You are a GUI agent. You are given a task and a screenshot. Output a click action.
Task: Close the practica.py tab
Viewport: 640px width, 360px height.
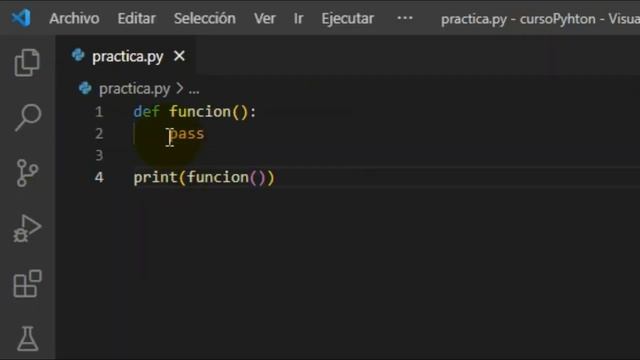179,56
